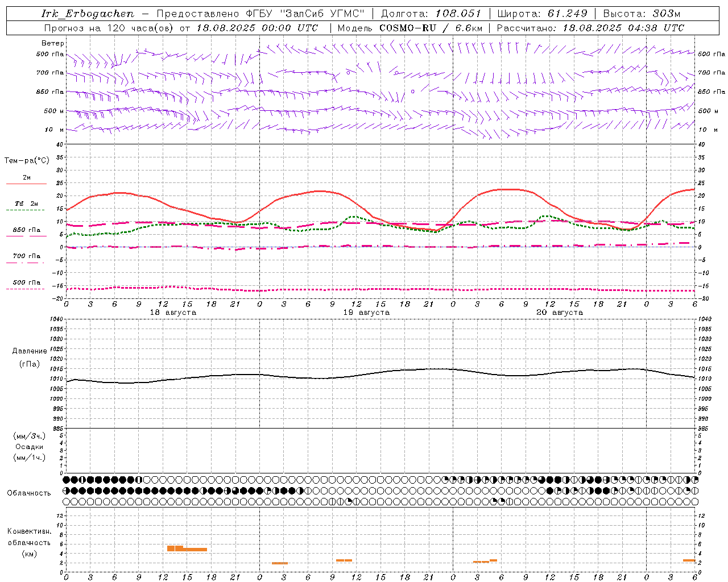Click the '(гПа)' unit label under Давление
Image resolution: width=728 pixels, height=582 pixels.
tap(30, 364)
